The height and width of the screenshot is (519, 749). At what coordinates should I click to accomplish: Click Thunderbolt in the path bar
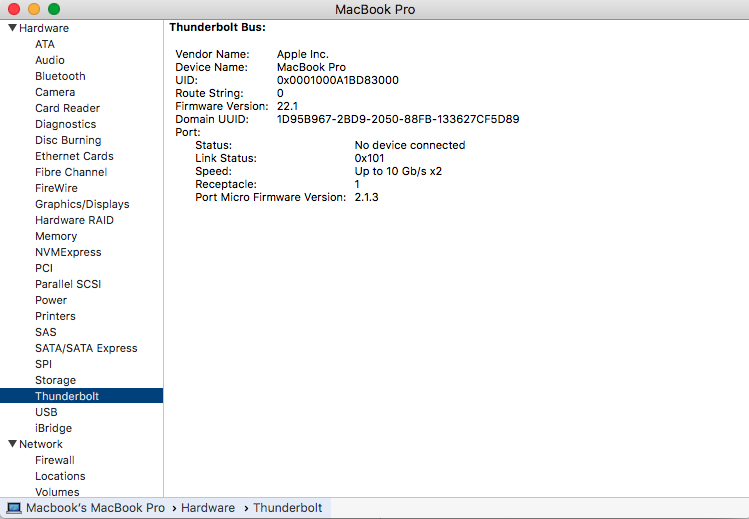point(288,508)
